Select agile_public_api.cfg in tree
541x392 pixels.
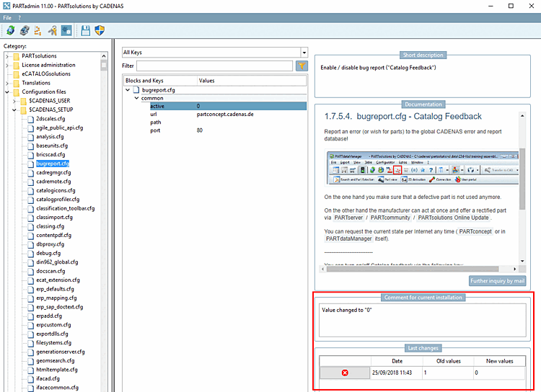pos(60,128)
